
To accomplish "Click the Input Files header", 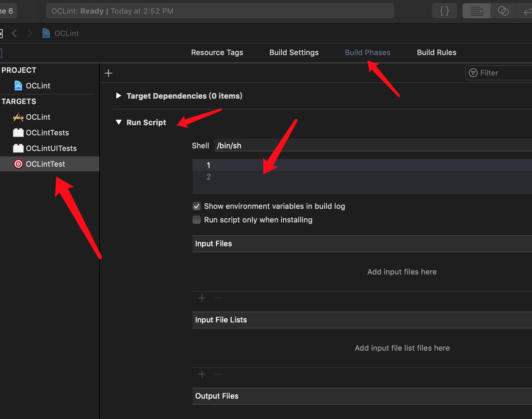I will click(362, 244).
